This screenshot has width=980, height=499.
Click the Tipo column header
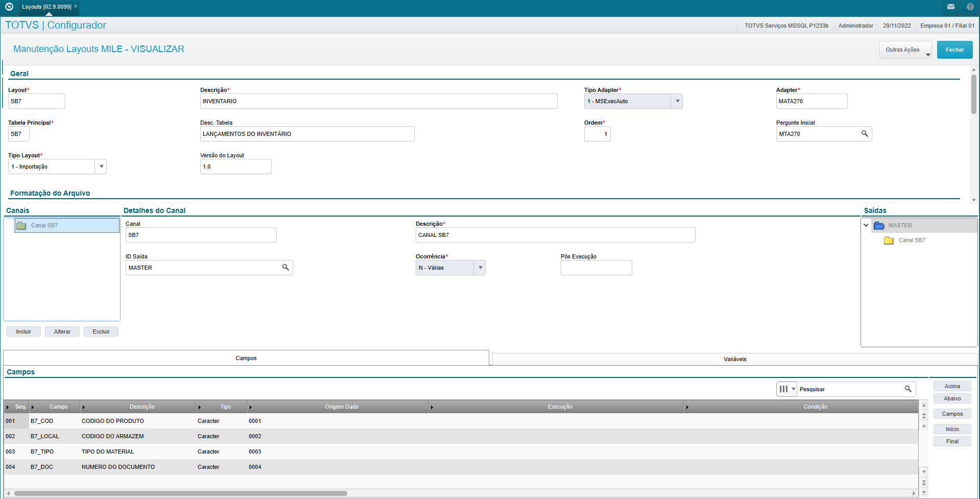222,407
